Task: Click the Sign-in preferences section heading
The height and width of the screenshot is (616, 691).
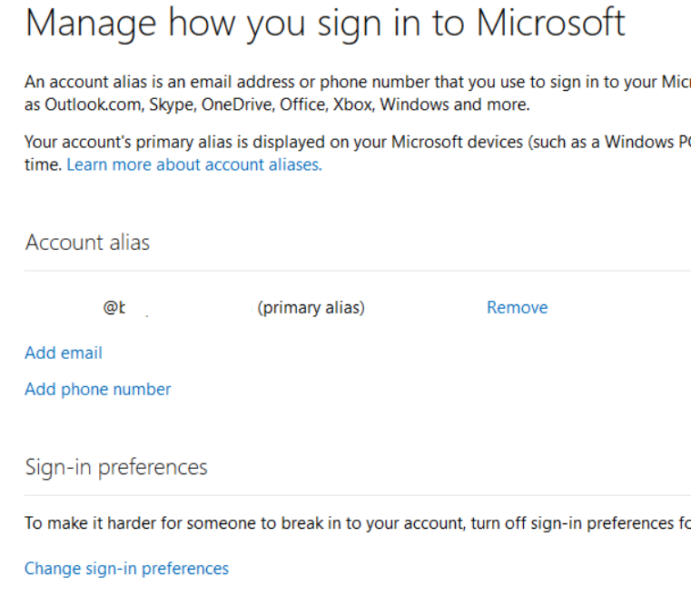Action: point(116,468)
